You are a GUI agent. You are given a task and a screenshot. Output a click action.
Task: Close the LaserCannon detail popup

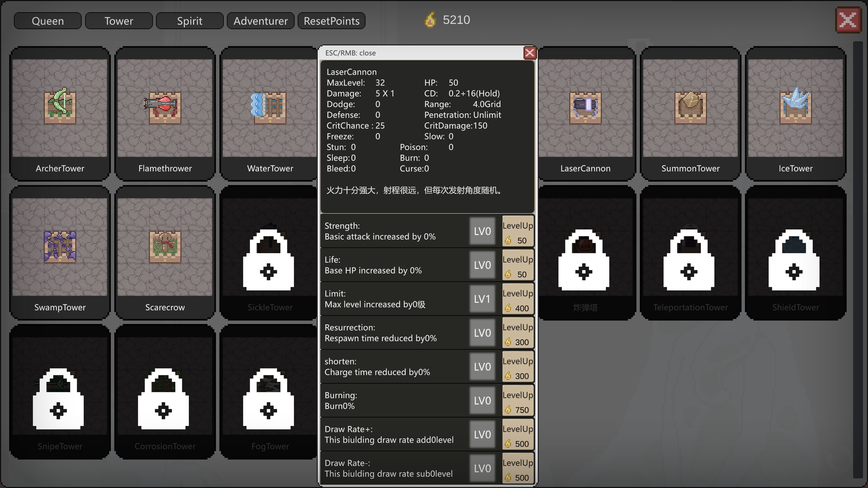[529, 53]
